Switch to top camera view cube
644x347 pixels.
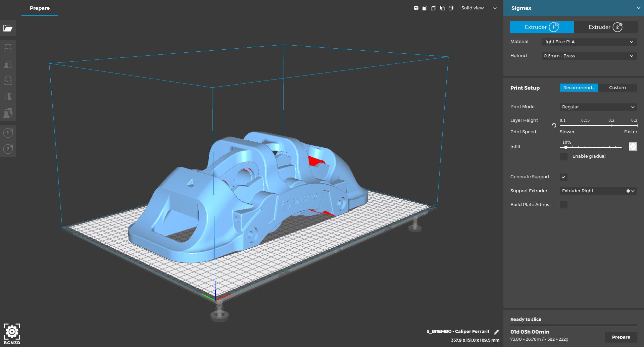434,8
